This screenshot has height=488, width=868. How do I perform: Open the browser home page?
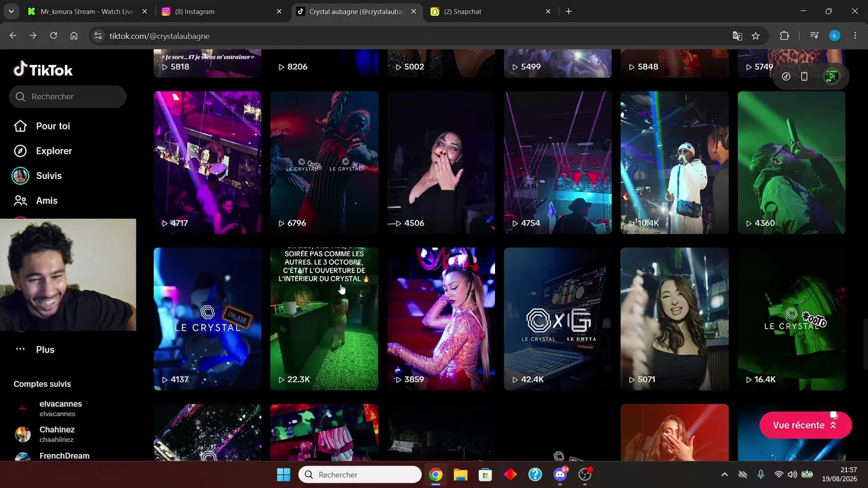tap(74, 36)
